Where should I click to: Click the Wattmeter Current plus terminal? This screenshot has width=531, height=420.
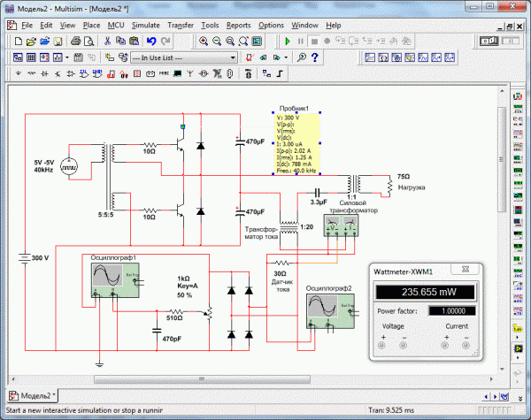coord(445,345)
